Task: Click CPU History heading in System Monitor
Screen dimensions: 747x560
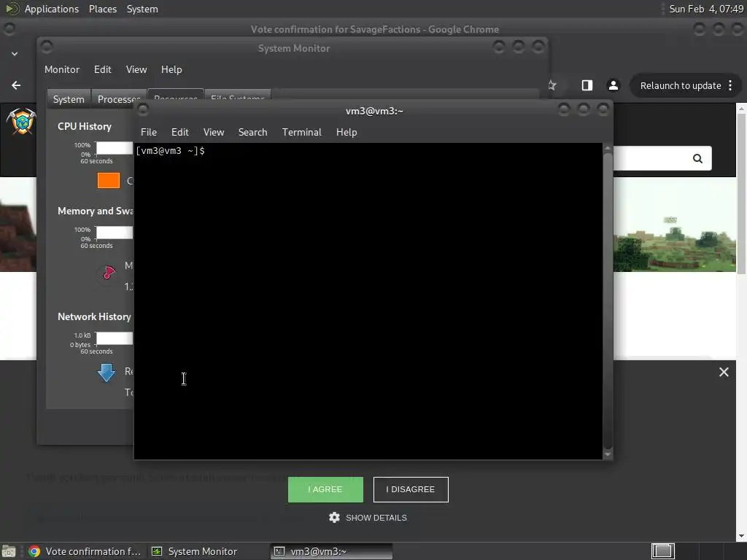Action: coord(85,126)
